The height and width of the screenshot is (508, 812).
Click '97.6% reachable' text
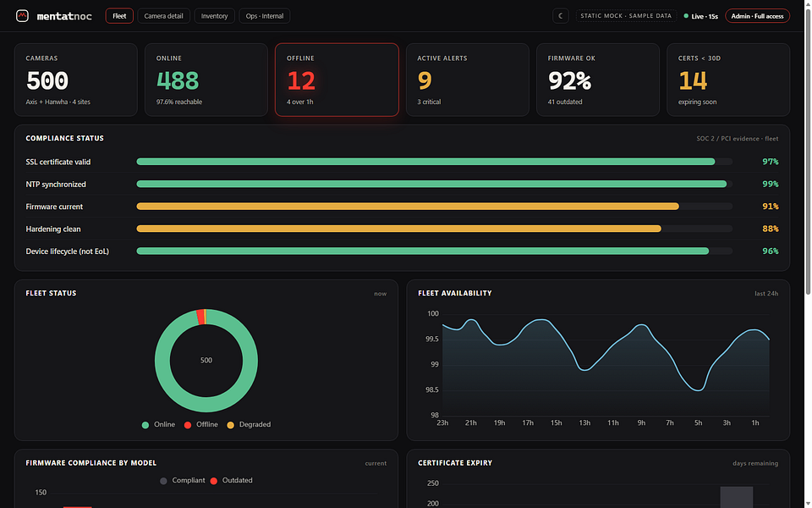(179, 102)
